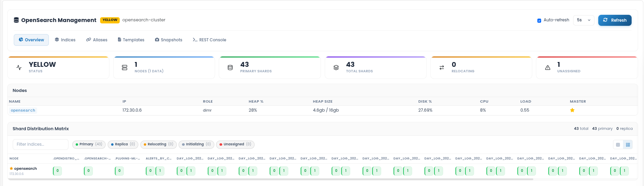This screenshot has height=186, width=644.
Task: Click the Relocating arrows icon
Action: pos(442,68)
